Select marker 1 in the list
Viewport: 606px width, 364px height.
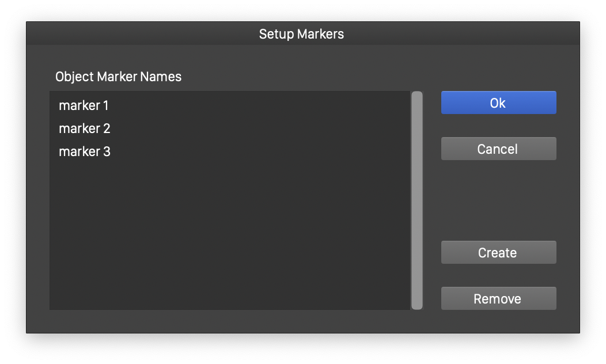(84, 105)
